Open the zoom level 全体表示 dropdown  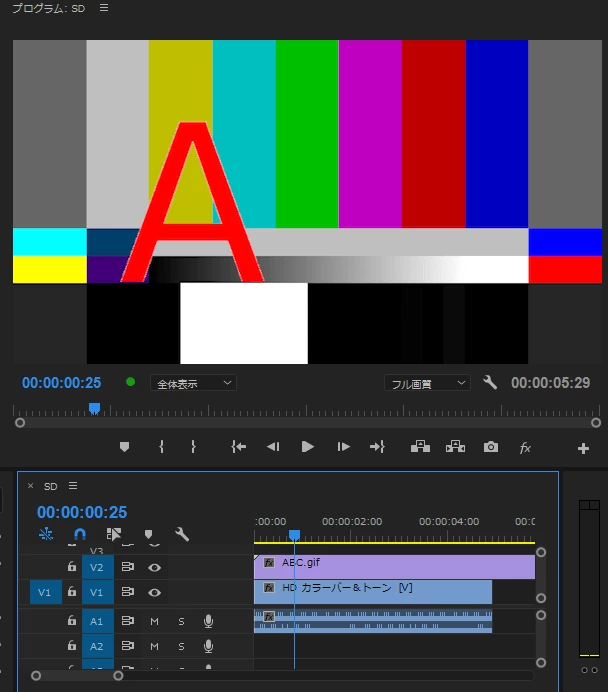tap(193, 383)
